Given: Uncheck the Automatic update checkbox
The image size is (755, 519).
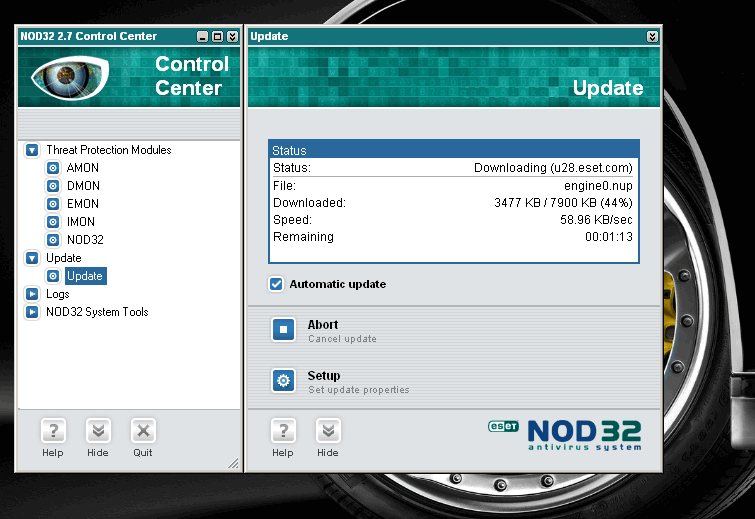Looking at the screenshot, I should [276, 284].
